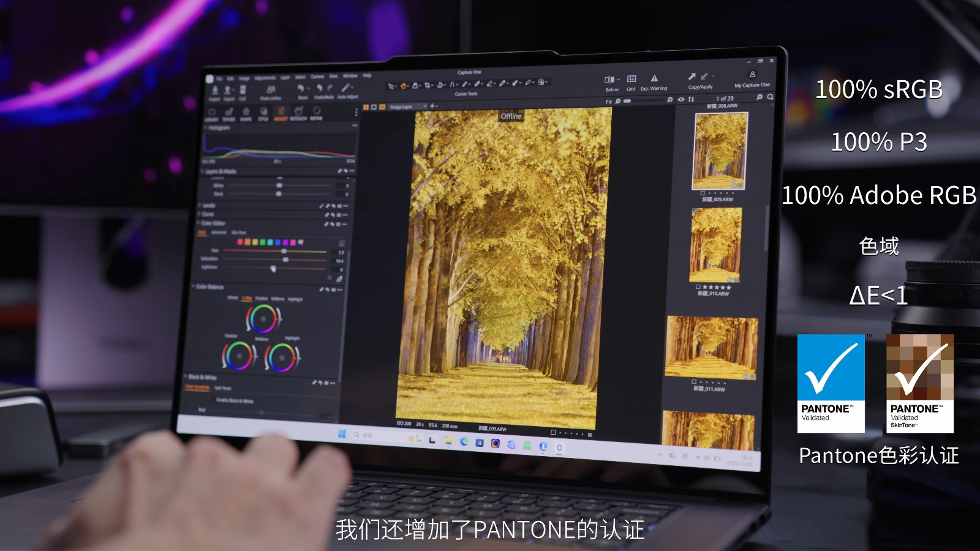Viewport: 980px width, 551px height.
Task: Enable the Black & White checkbox
Action: (x=213, y=399)
